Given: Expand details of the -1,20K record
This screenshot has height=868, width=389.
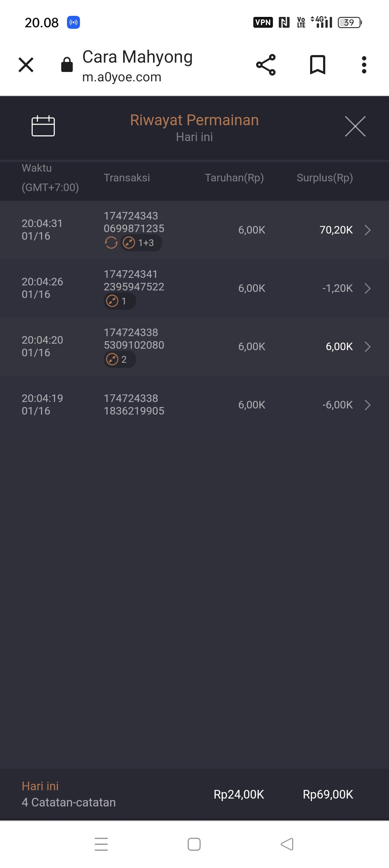Looking at the screenshot, I should coord(367,288).
